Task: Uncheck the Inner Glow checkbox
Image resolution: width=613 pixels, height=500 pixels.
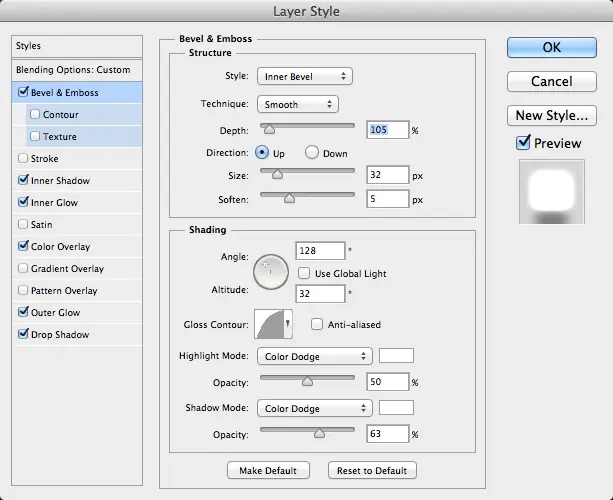Action: tap(23, 202)
